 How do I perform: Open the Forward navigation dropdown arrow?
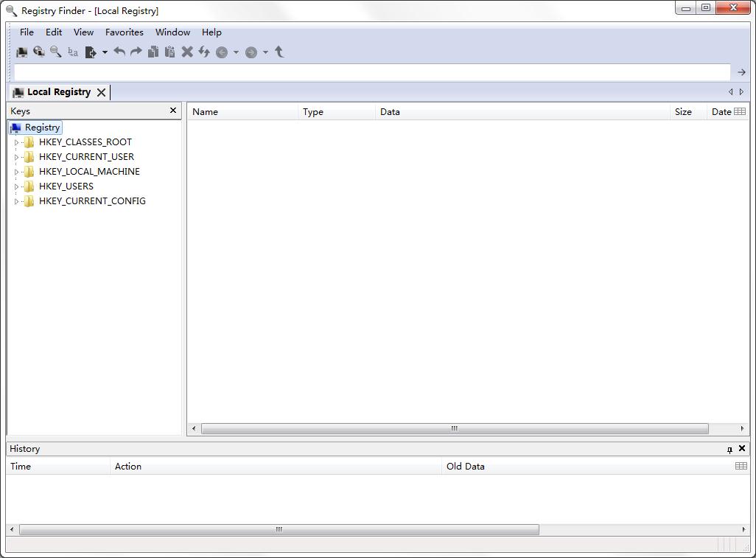click(265, 52)
